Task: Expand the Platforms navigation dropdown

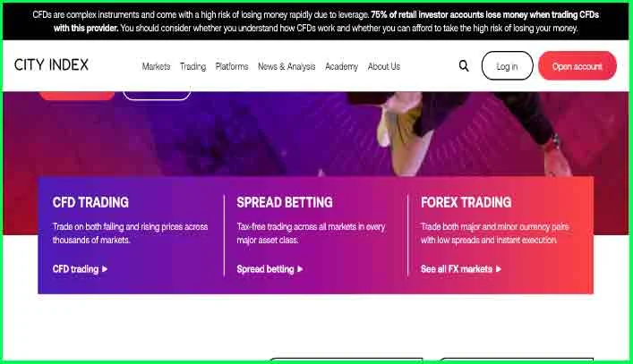Action: tap(232, 66)
